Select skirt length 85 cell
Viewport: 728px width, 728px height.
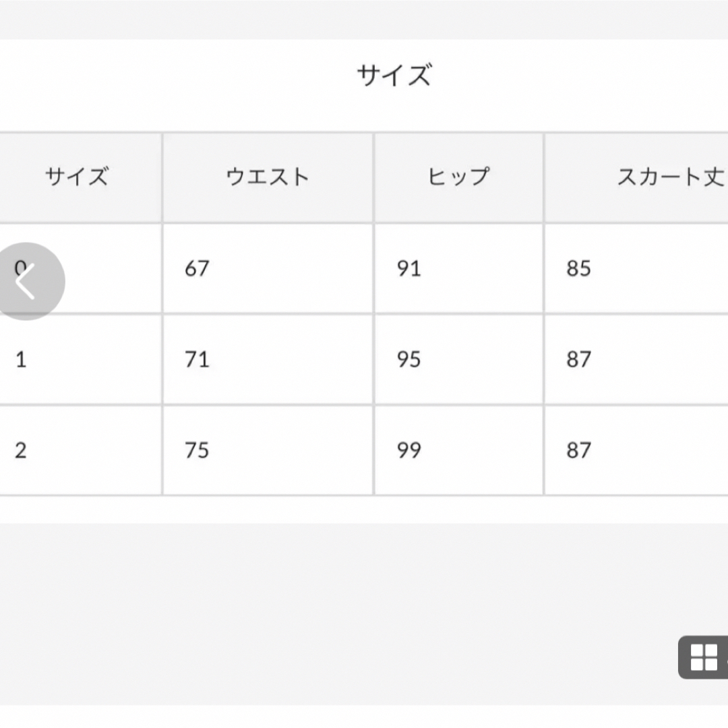point(636,269)
